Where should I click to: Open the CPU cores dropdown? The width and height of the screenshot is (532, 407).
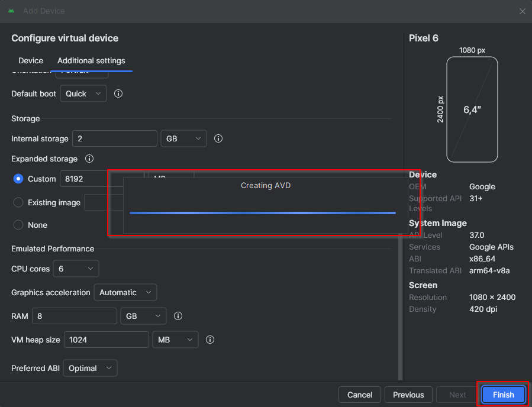pos(76,269)
